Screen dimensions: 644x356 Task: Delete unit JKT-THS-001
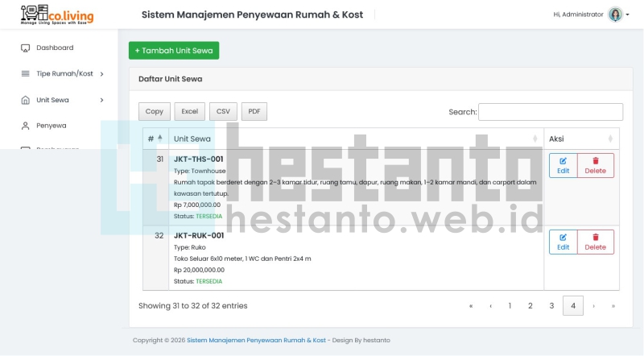tap(595, 165)
